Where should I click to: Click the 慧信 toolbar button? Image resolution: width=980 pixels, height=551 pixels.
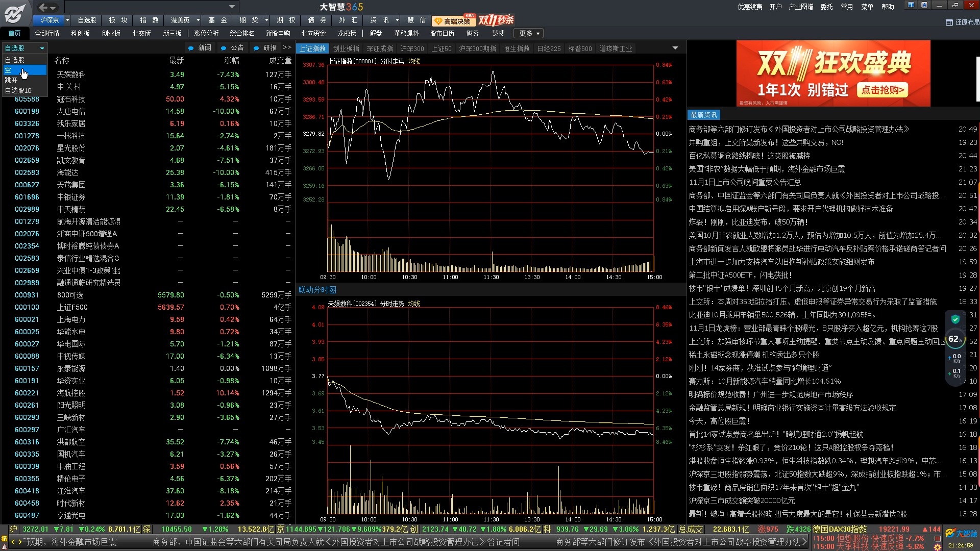click(x=416, y=20)
